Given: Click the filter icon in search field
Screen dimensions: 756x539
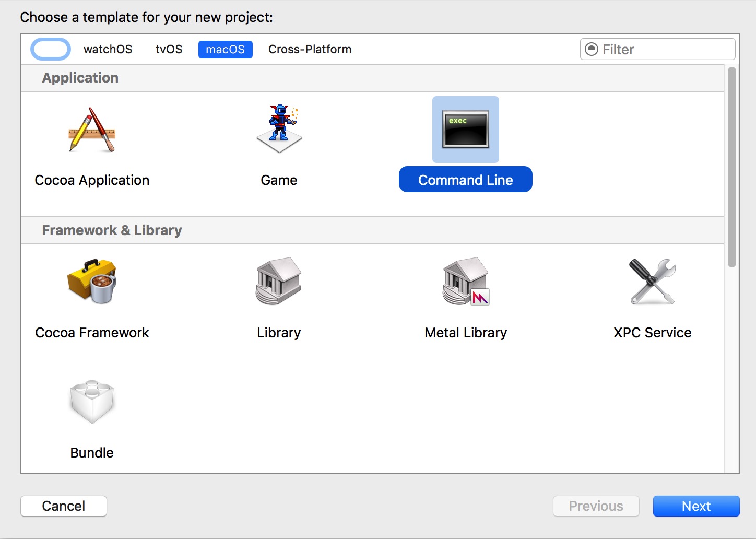Looking at the screenshot, I should click(592, 49).
